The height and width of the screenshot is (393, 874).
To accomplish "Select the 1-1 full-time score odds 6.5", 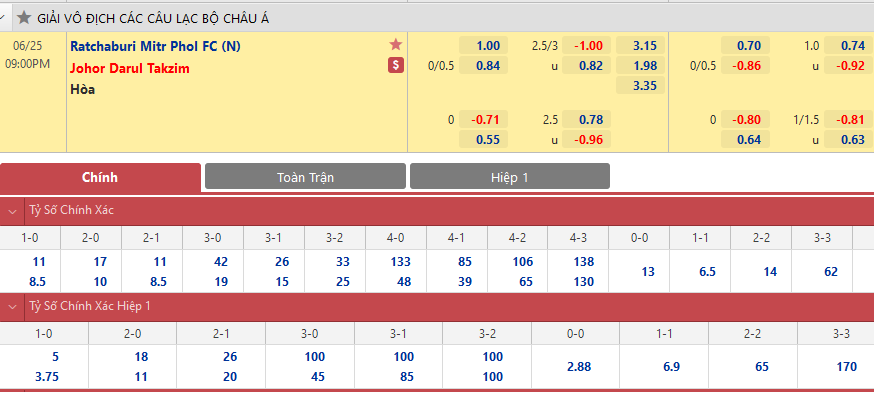I will [x=700, y=272].
